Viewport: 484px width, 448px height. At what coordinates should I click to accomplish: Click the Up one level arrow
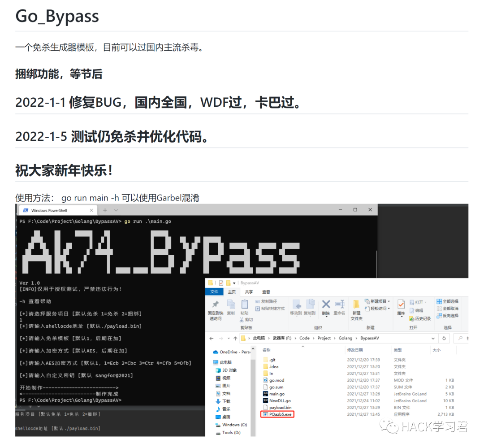coord(236,338)
